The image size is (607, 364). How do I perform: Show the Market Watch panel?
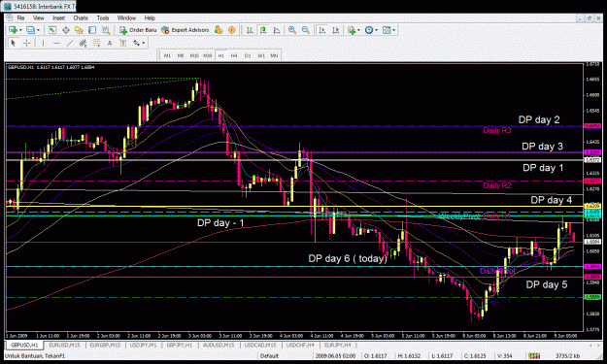coord(52,30)
